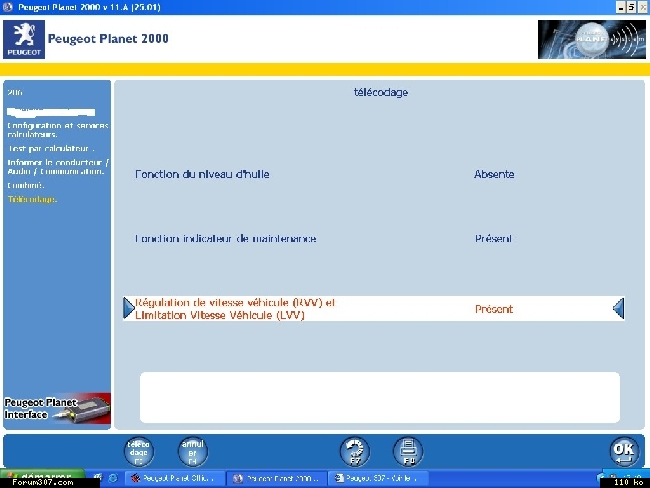Click the annuler F4 round button
The height and width of the screenshot is (488, 650).
(193, 452)
